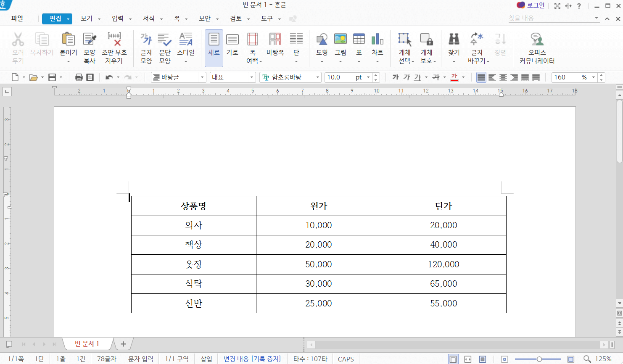Open the 검토 menu
The width and height of the screenshot is (623, 364).
click(x=236, y=18)
